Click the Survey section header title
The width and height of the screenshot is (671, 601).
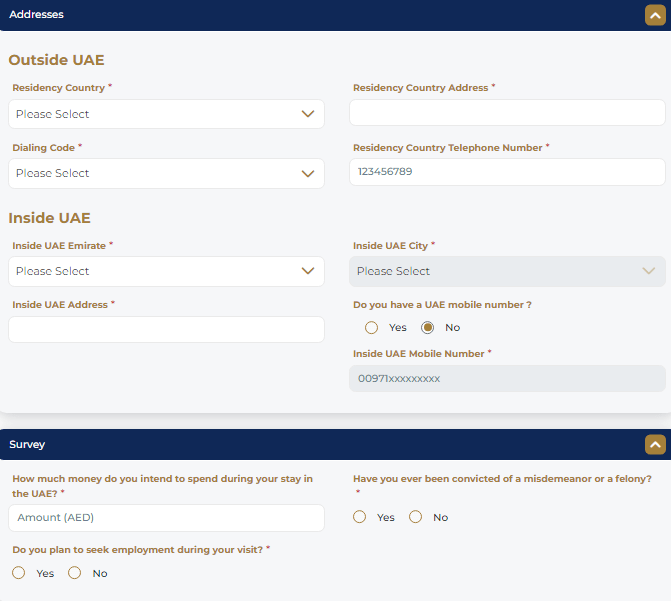click(27, 444)
